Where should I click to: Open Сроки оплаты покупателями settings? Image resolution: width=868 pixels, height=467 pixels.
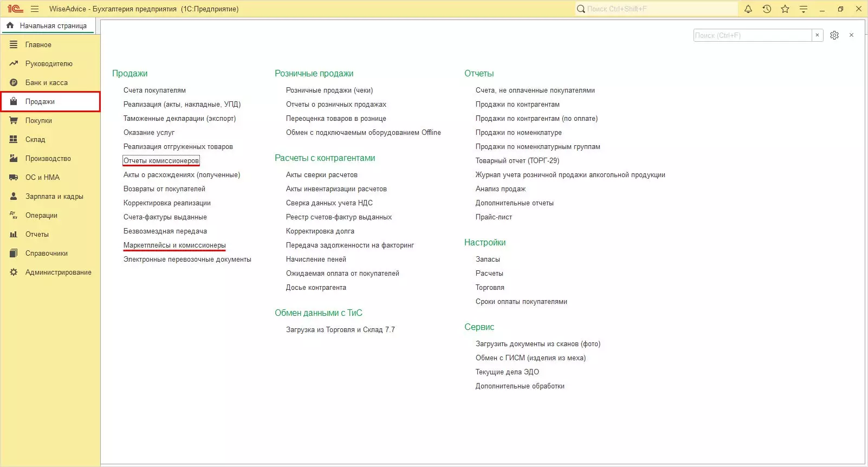click(x=521, y=301)
